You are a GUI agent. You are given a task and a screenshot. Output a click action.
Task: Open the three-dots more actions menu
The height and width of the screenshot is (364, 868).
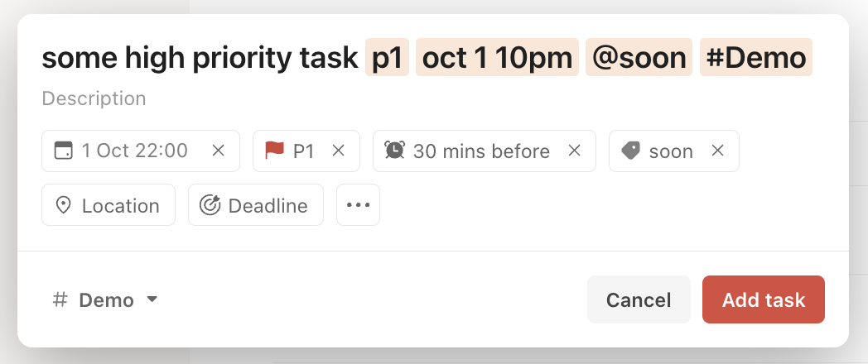point(358,204)
